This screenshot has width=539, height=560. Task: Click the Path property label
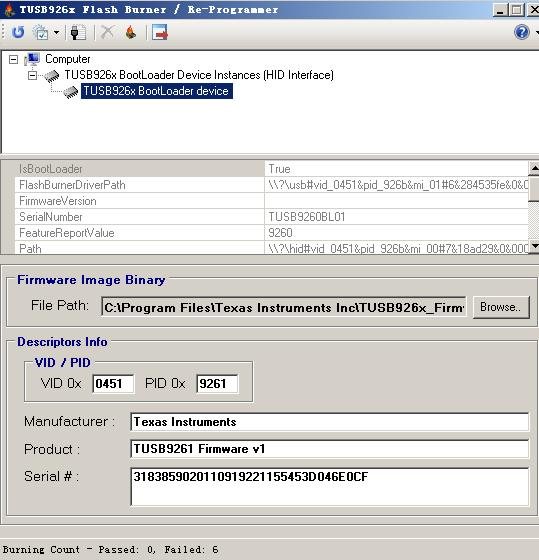pyautogui.click(x=30, y=249)
